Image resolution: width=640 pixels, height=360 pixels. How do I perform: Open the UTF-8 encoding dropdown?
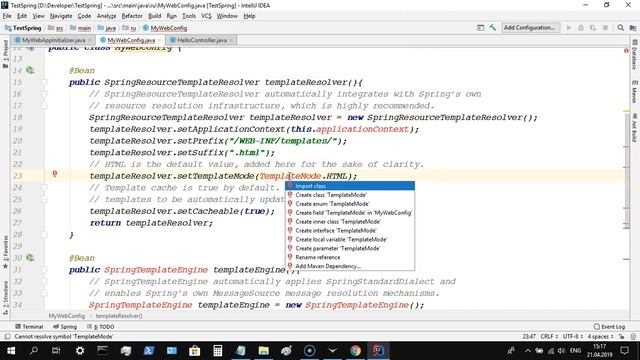(573, 337)
